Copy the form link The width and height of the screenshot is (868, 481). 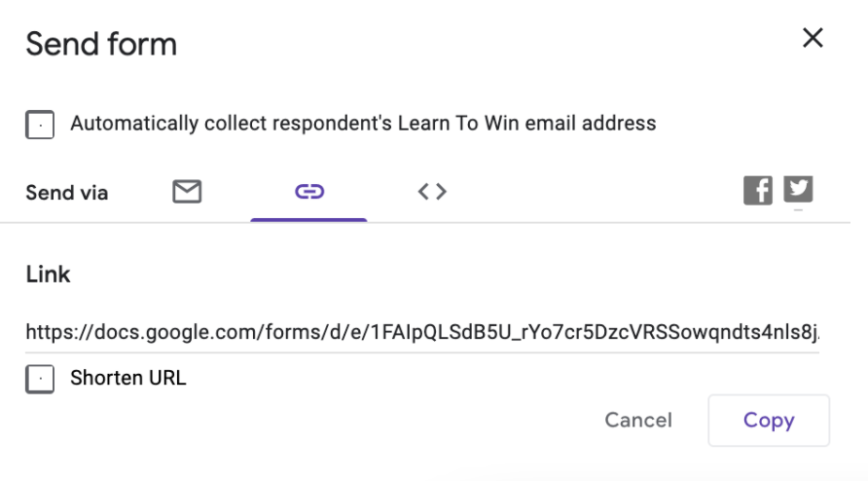click(x=769, y=420)
